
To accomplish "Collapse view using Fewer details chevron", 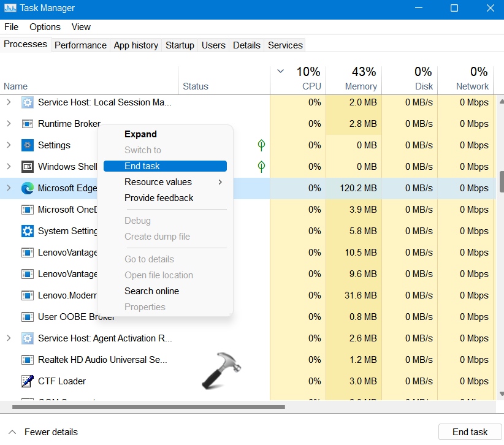I will point(12,432).
